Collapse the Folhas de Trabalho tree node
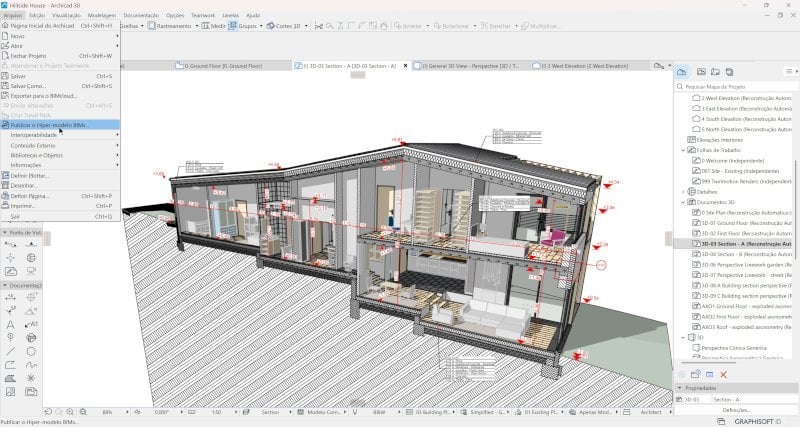800x427 pixels. pos(683,150)
